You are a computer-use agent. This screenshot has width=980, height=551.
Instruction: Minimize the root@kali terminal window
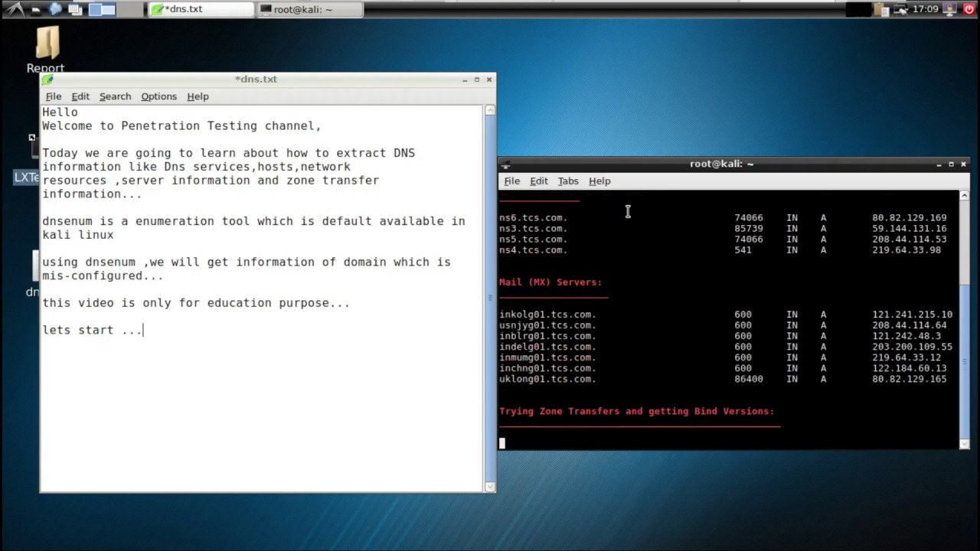pos(939,164)
